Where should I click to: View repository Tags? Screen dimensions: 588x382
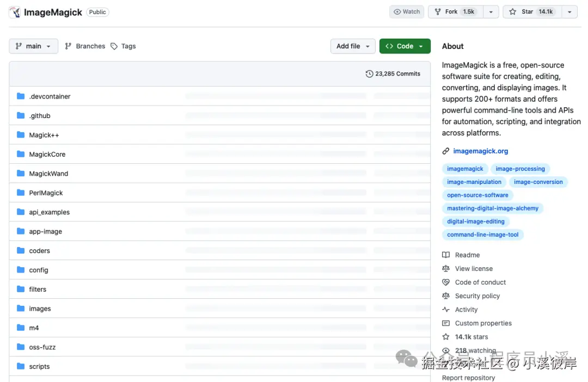[124, 46]
